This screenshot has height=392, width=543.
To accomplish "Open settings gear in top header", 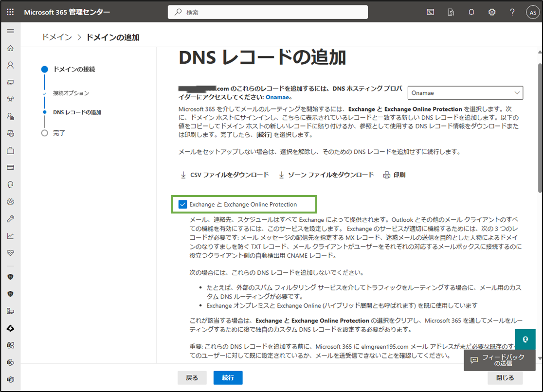I will pos(492,12).
